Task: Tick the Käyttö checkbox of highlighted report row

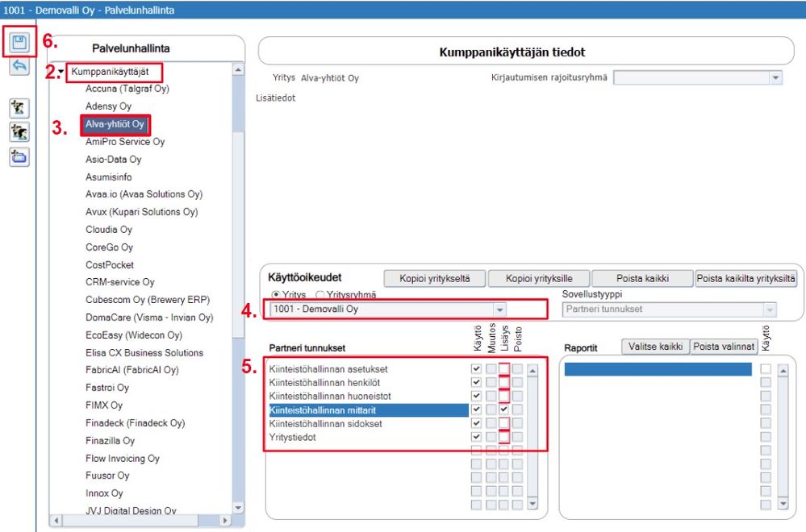Action: pyautogui.click(x=766, y=368)
